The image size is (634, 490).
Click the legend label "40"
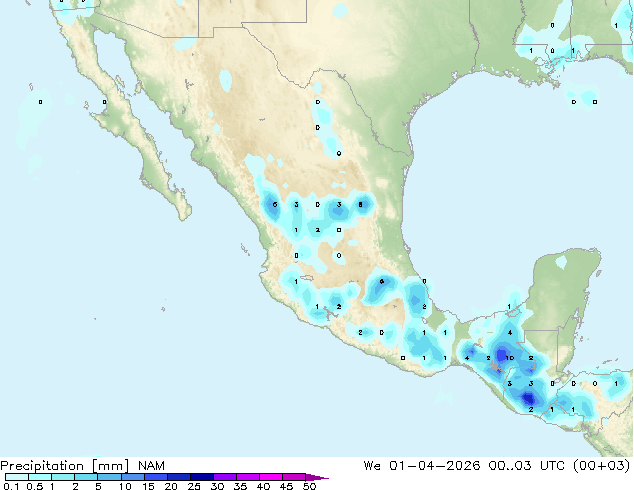(263, 486)
